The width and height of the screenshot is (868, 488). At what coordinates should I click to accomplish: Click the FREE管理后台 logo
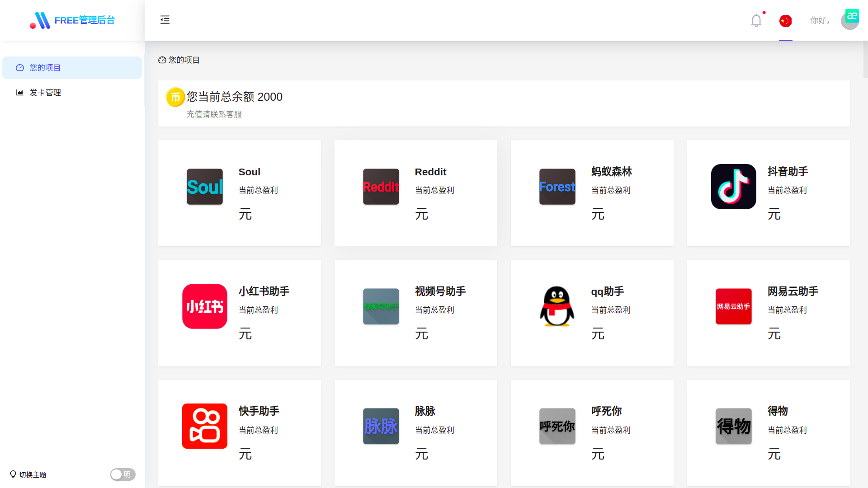pyautogui.click(x=72, y=20)
